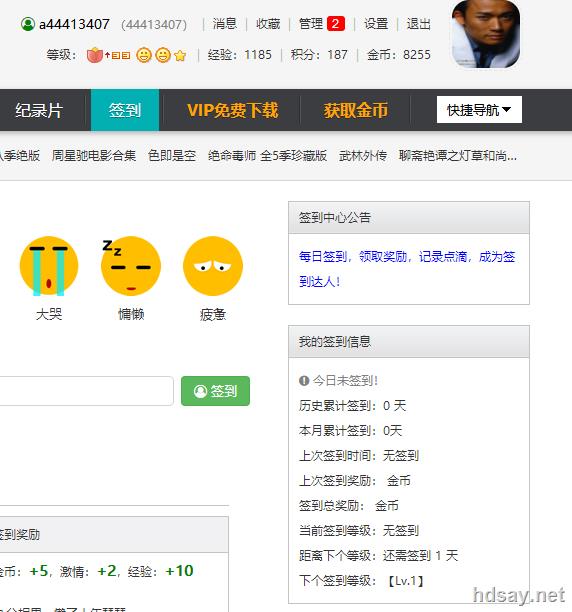Go to the 纪录片 documentary tab
Image resolution: width=572 pixels, height=612 pixels.
[39, 110]
